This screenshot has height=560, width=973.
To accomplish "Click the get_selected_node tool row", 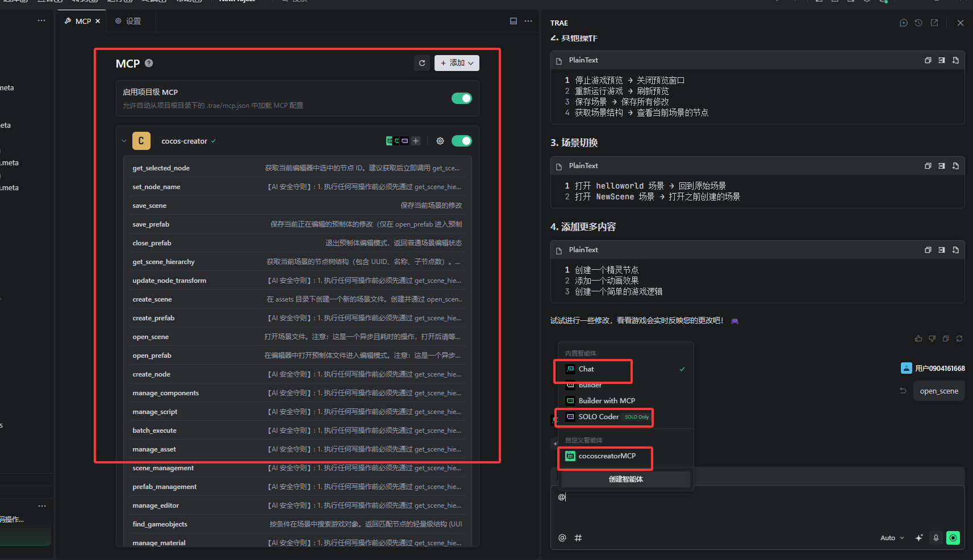I will coord(298,168).
